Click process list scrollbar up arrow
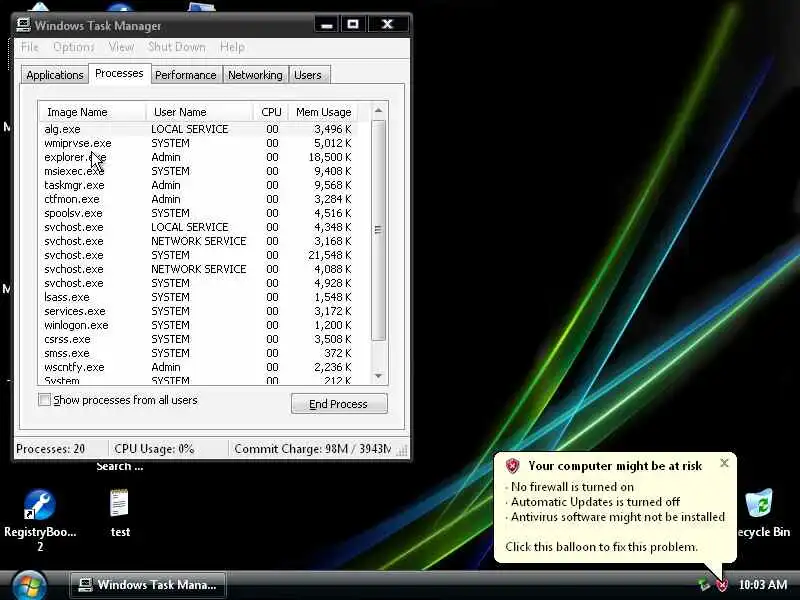 tap(378, 111)
